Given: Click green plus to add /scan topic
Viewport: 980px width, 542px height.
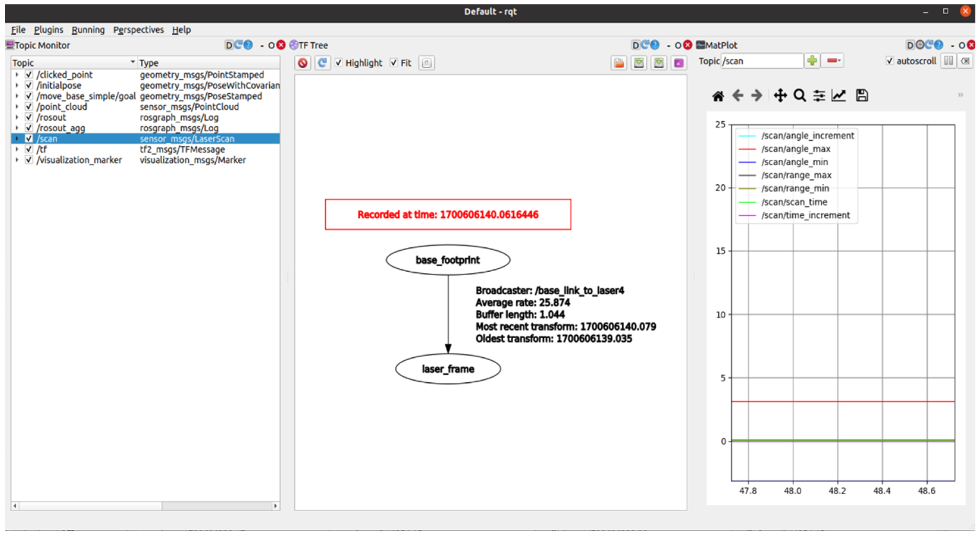Looking at the screenshot, I should click(x=812, y=61).
